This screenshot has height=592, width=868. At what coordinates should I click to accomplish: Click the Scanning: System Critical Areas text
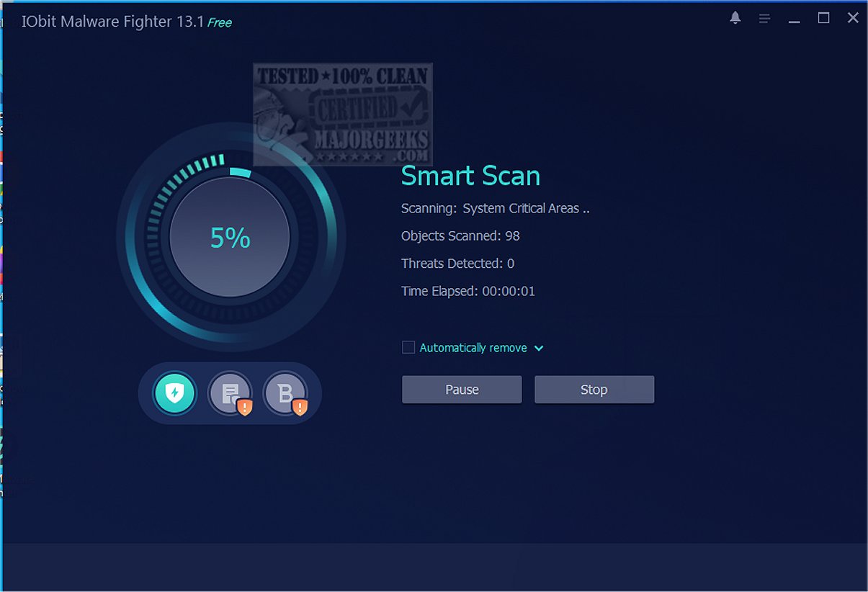click(x=496, y=208)
